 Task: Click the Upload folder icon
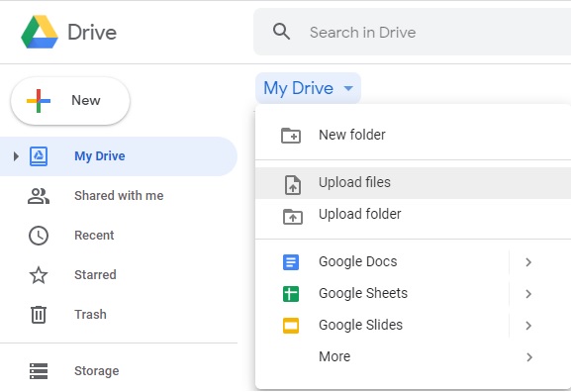coord(293,217)
